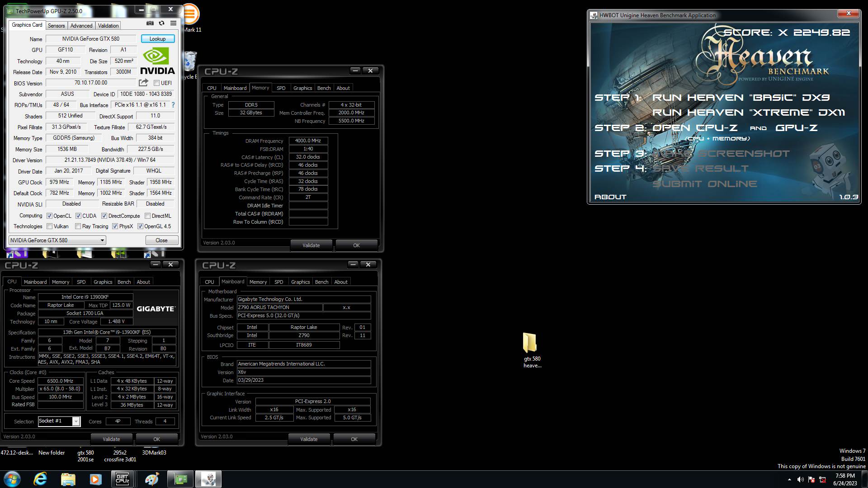The height and width of the screenshot is (488, 868).
Task: Click the GPU name field 'NVIDIA GeForce GTX 580'
Action: [x=91, y=39]
